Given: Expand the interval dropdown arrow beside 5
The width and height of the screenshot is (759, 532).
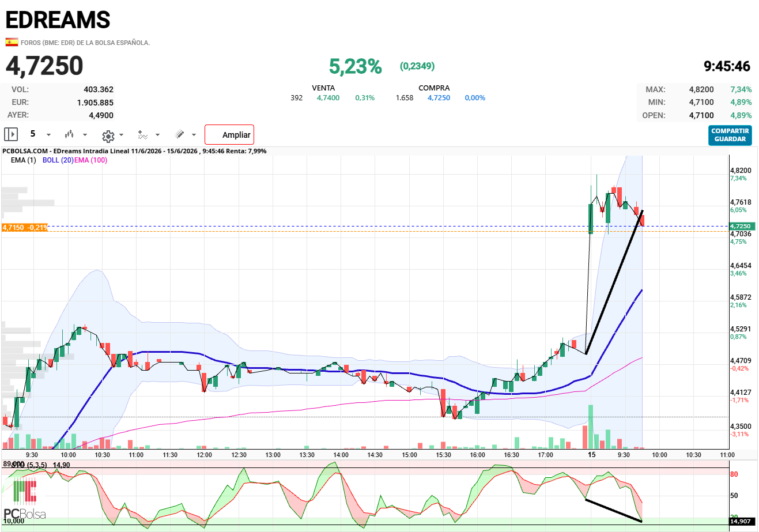Looking at the screenshot, I should click(x=48, y=135).
